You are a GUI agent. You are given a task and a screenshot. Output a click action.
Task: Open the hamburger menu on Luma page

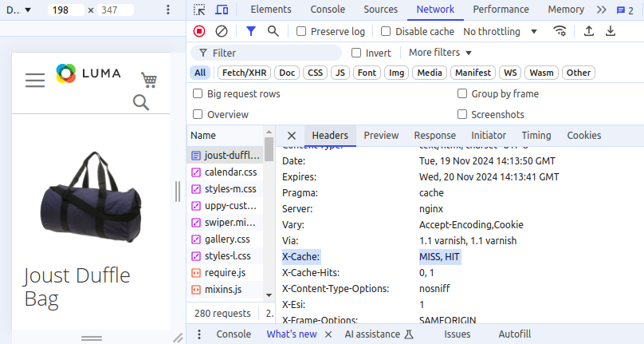(x=35, y=80)
